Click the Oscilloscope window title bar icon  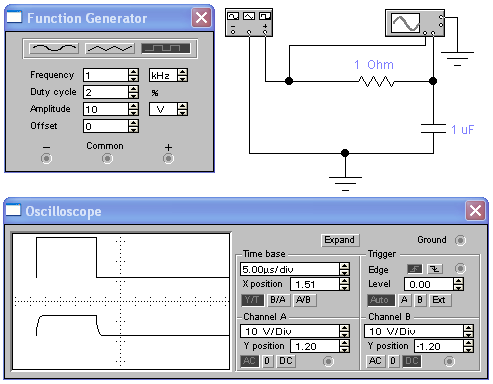tap(13, 210)
